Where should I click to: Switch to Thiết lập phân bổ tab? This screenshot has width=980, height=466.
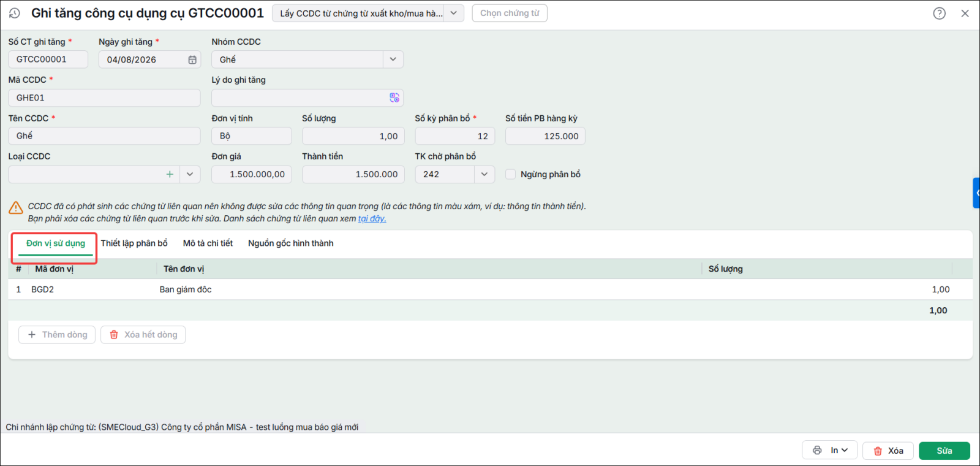(134, 243)
